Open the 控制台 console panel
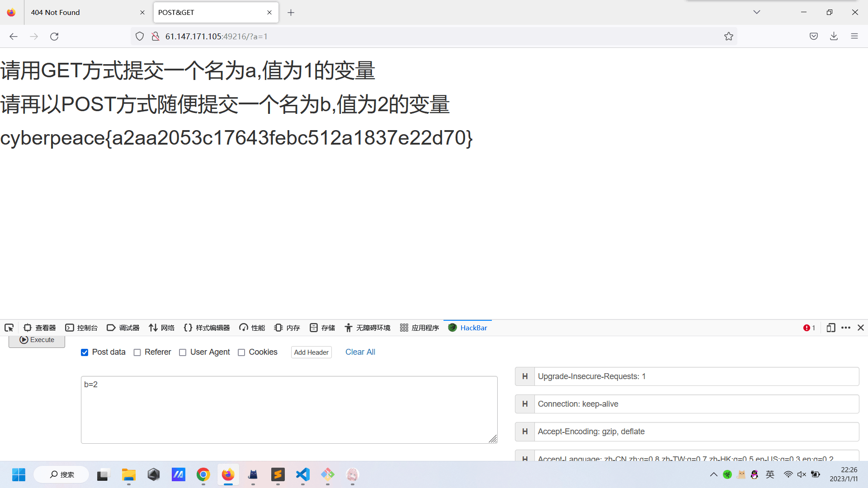Screen dimensions: 868x488 82,328
